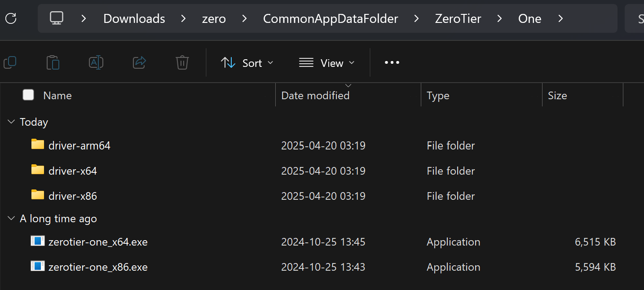This screenshot has width=644, height=290.
Task: Select the driver-x86 folder name
Action: pyautogui.click(x=73, y=196)
